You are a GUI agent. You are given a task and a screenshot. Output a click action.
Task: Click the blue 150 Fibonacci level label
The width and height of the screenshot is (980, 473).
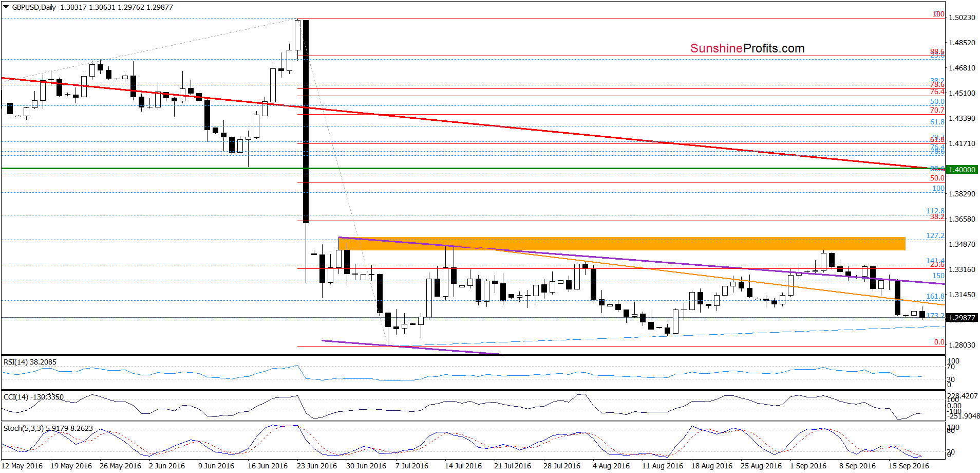938,276
